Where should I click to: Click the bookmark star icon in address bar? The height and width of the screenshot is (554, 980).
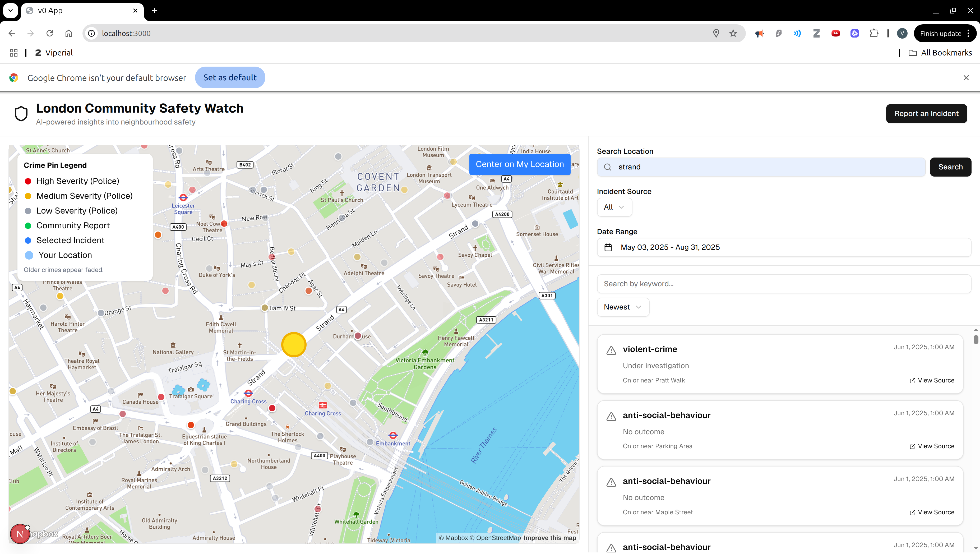[x=733, y=34]
